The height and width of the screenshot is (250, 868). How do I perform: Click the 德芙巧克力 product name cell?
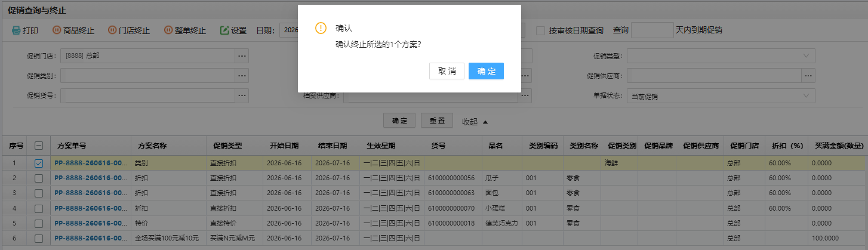502,223
